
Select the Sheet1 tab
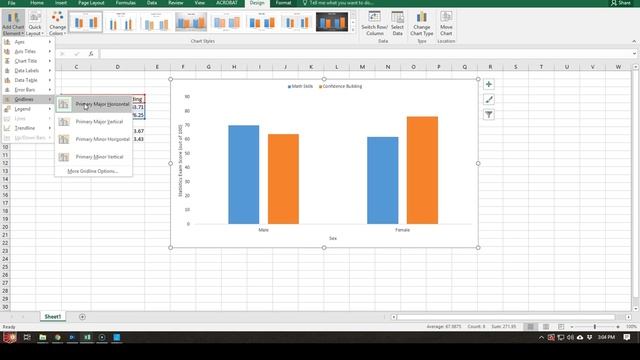click(x=53, y=317)
